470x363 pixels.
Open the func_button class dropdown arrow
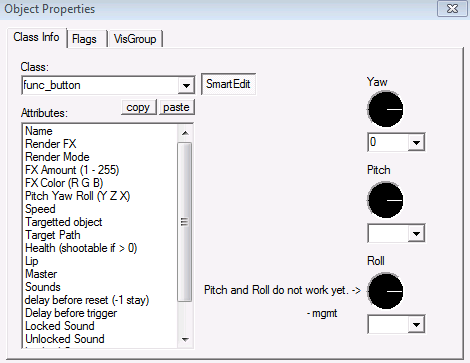coord(186,86)
